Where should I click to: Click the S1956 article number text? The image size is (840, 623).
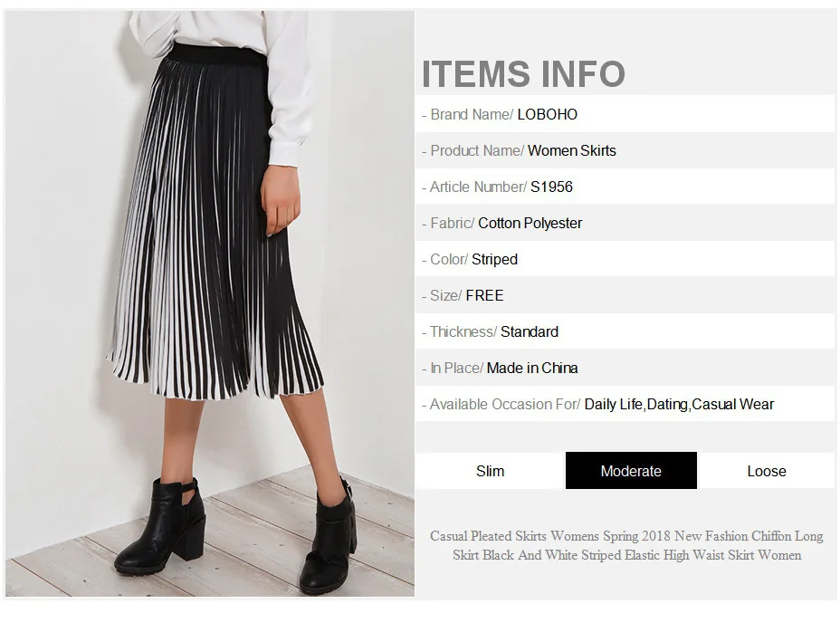click(x=551, y=187)
